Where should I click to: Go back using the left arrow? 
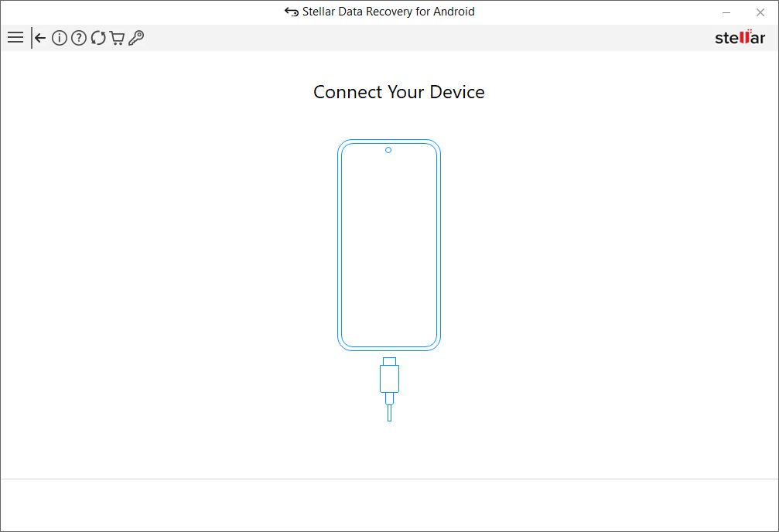40,38
